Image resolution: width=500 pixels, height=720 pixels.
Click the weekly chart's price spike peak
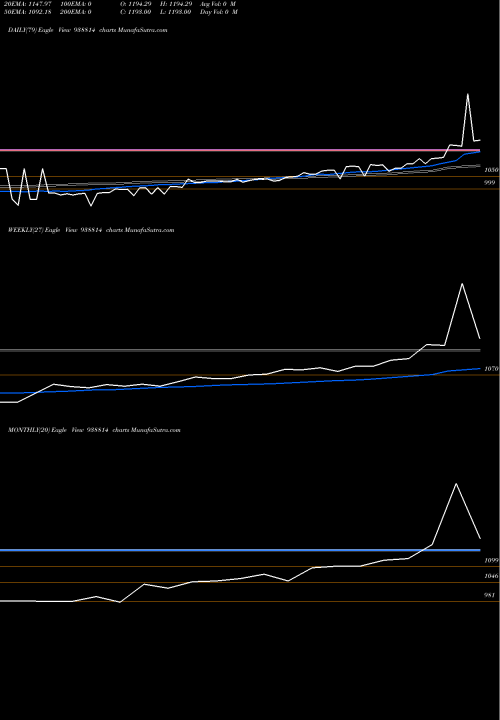click(x=462, y=284)
